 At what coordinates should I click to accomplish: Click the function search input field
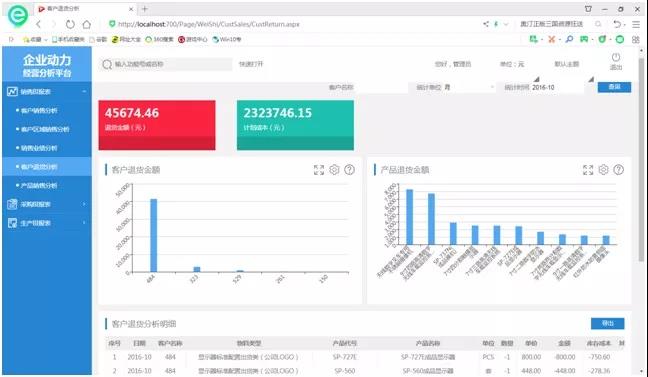(166, 64)
